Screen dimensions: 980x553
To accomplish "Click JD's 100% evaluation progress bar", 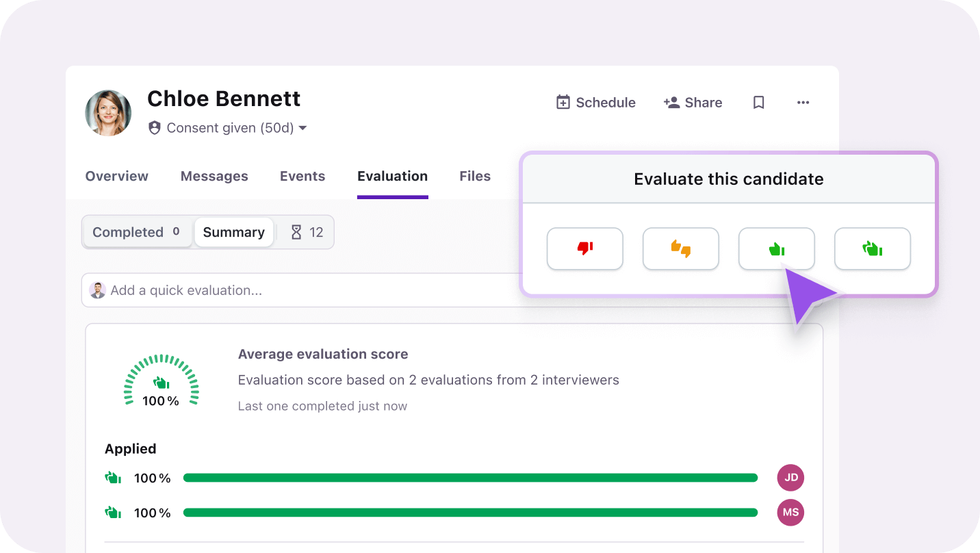I will [x=470, y=478].
